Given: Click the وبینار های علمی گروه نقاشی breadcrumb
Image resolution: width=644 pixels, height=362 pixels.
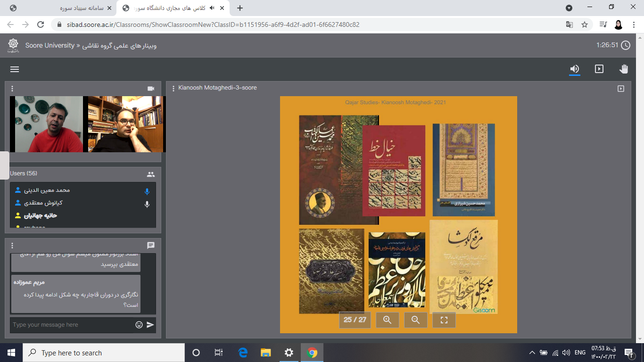Looking at the screenshot, I should tap(120, 46).
